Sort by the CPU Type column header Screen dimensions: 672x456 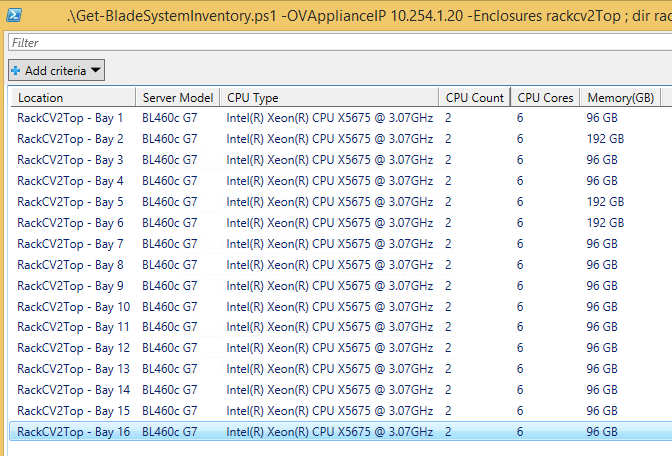329,98
